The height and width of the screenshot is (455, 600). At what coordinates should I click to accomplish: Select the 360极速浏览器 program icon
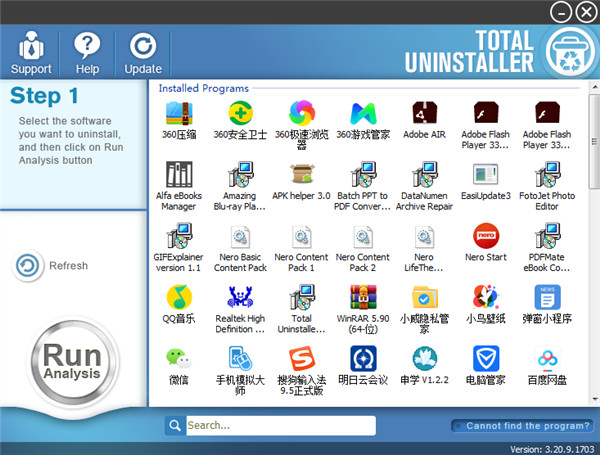302,113
